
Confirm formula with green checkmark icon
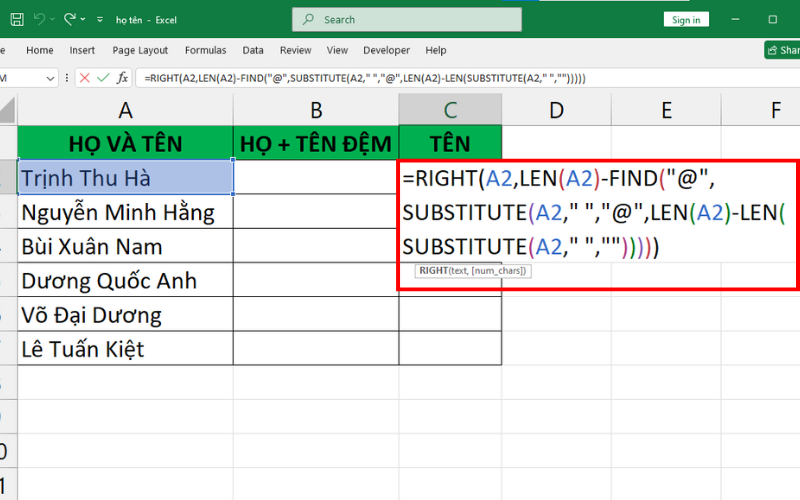click(103, 78)
